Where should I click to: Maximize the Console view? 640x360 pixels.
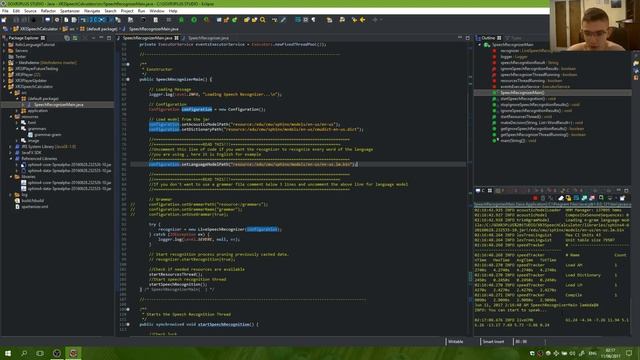tap(627, 191)
